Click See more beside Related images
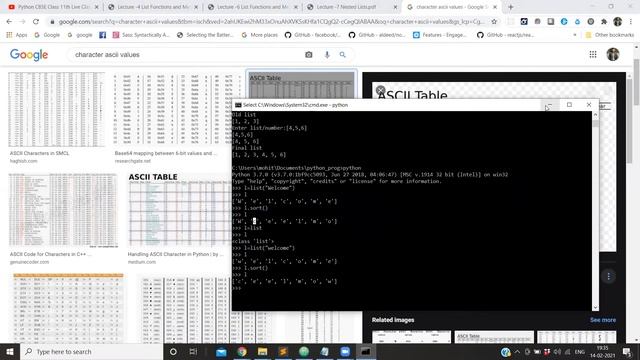Image resolution: width=640 pixels, height=360 pixels. tap(602, 320)
